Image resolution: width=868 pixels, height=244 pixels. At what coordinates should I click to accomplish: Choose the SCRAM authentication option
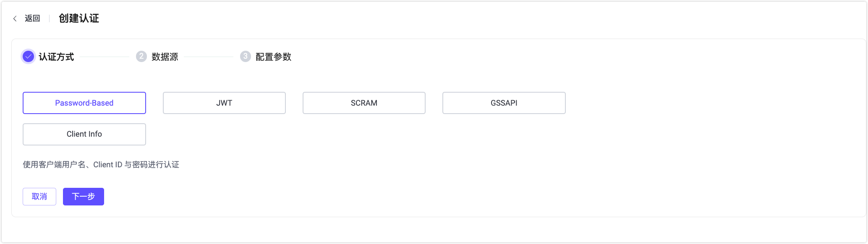pos(364,103)
